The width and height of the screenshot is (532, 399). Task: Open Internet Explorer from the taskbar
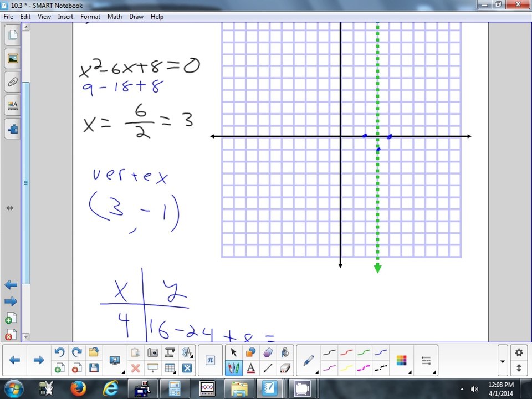110,388
